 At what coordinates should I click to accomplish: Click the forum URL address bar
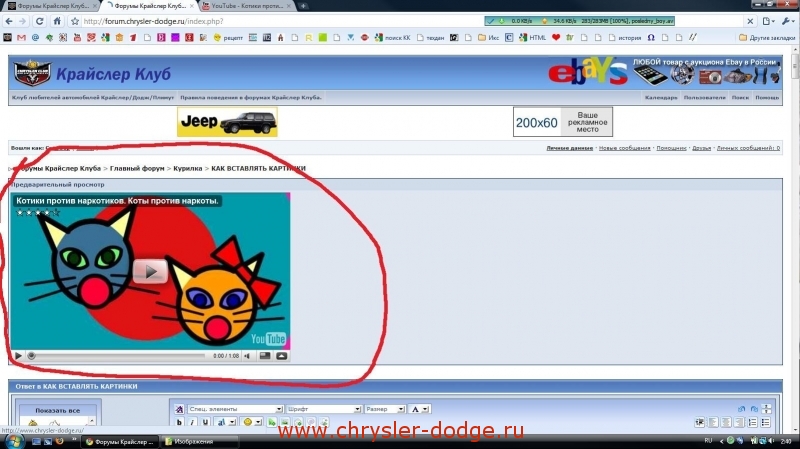(281, 21)
